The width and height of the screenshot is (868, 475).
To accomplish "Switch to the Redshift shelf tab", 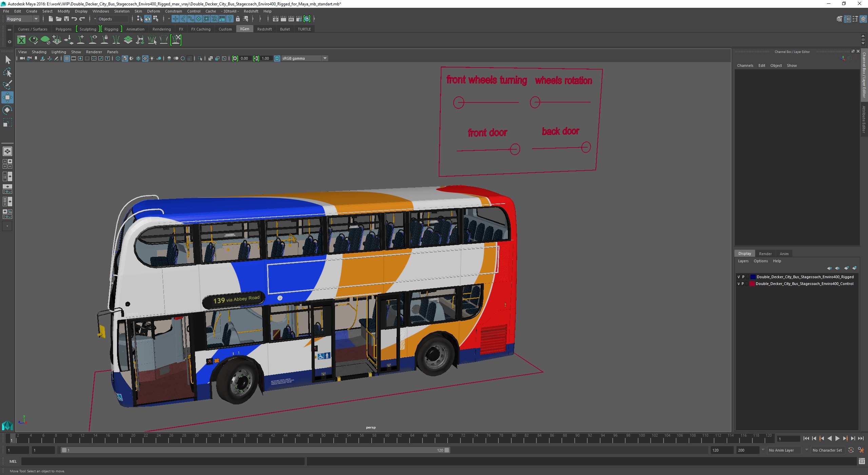I will 264,29.
